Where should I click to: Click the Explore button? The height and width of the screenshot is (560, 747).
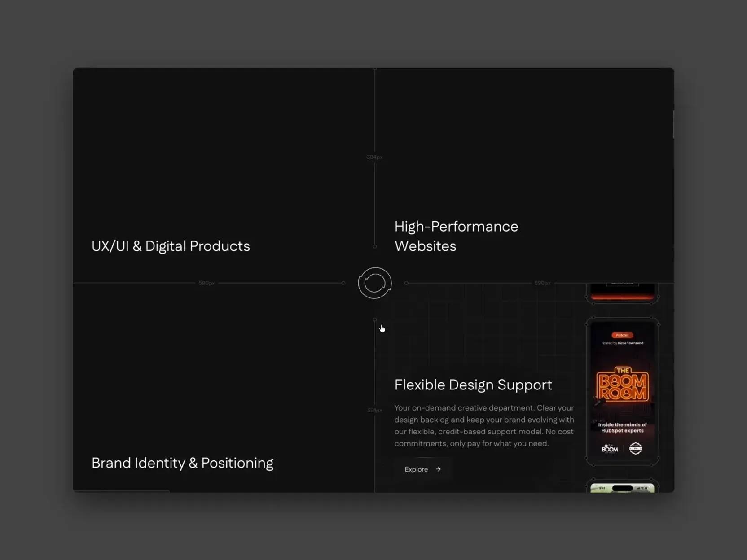click(x=423, y=469)
